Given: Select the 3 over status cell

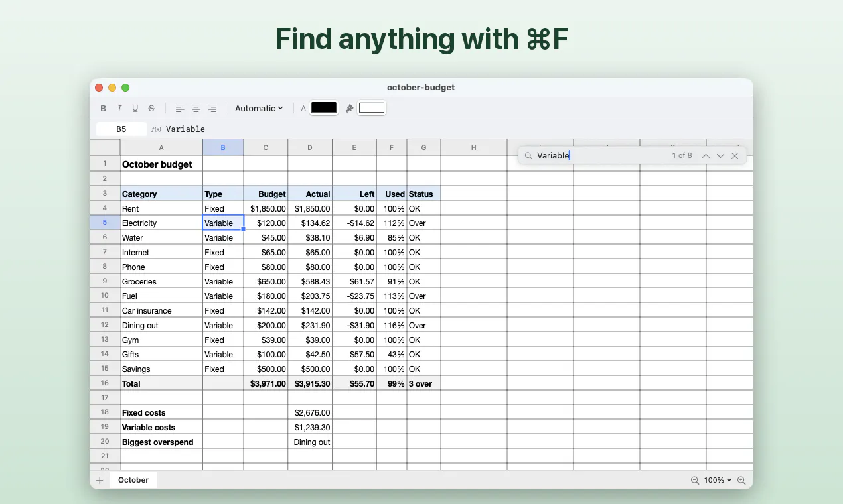Looking at the screenshot, I should point(423,383).
